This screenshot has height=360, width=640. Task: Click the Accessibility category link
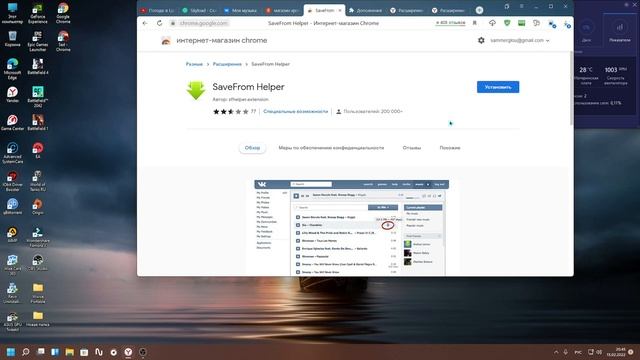[x=296, y=111]
